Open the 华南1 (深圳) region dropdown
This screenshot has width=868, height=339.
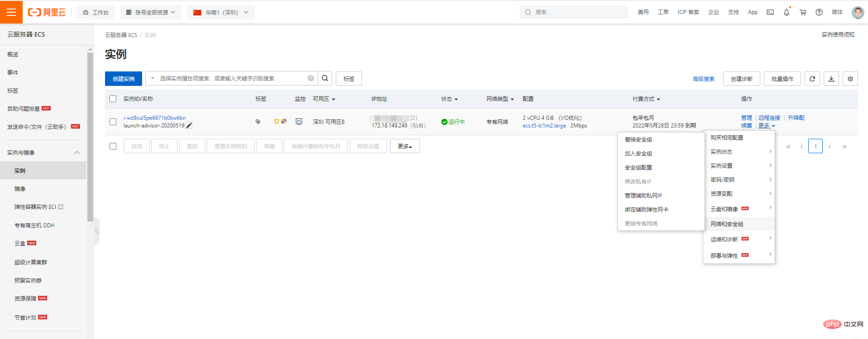click(221, 12)
